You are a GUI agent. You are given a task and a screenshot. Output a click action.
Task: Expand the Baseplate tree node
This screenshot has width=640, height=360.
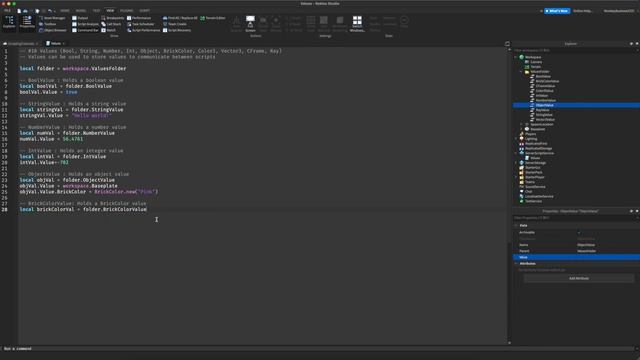click(521, 129)
